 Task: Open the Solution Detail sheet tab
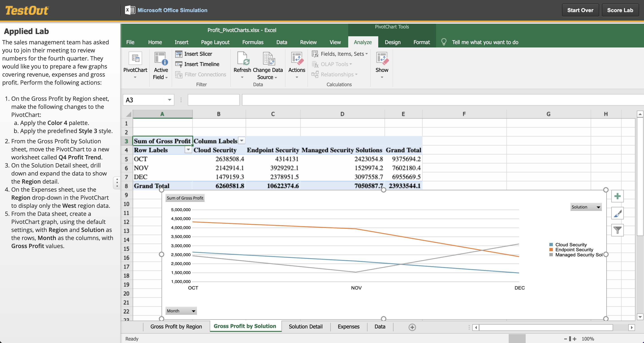pos(305,326)
